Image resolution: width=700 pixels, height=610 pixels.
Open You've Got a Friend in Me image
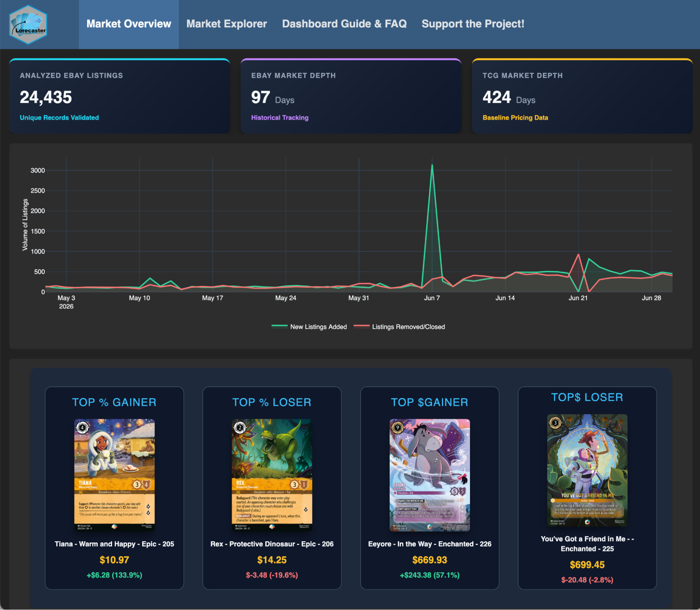point(587,470)
